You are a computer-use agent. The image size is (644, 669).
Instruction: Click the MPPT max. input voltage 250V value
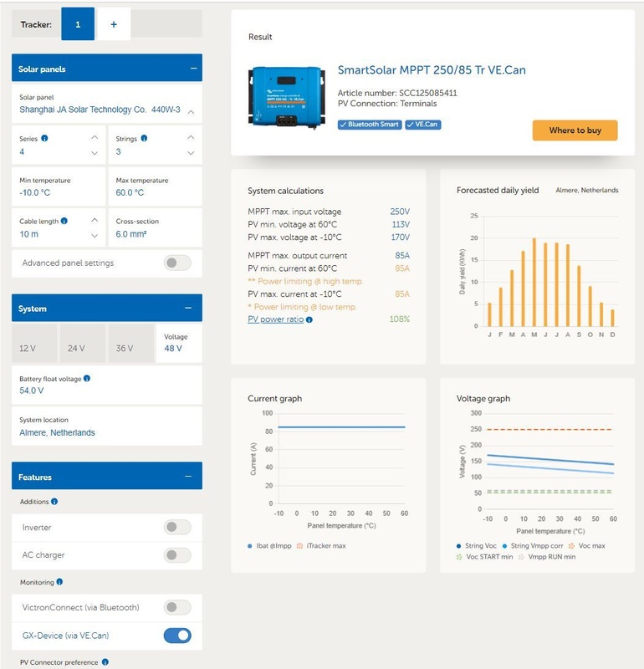[x=400, y=212]
